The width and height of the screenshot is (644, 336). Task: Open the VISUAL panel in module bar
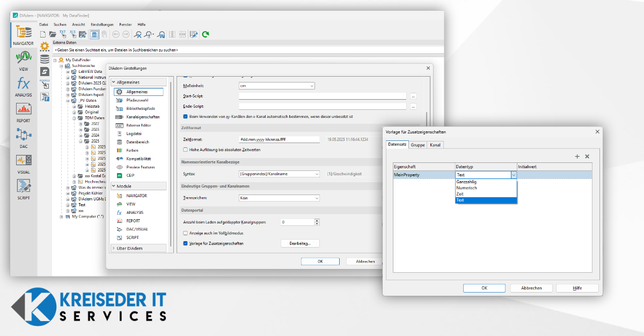pos(23,164)
